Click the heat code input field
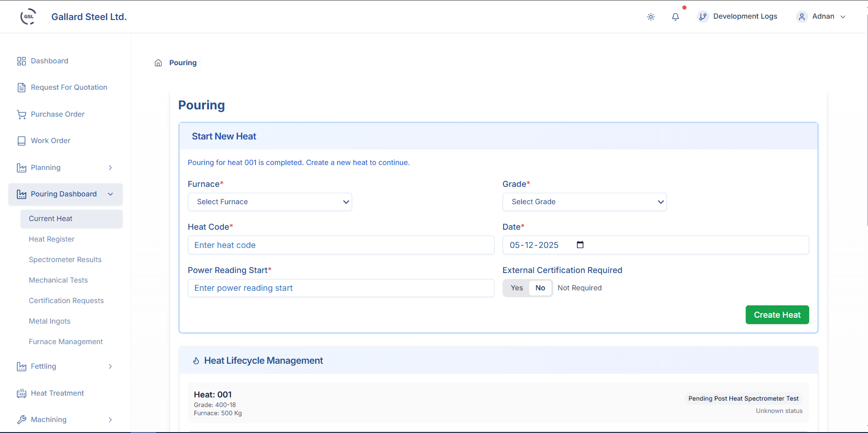Viewport: 868px width, 433px height. point(341,245)
